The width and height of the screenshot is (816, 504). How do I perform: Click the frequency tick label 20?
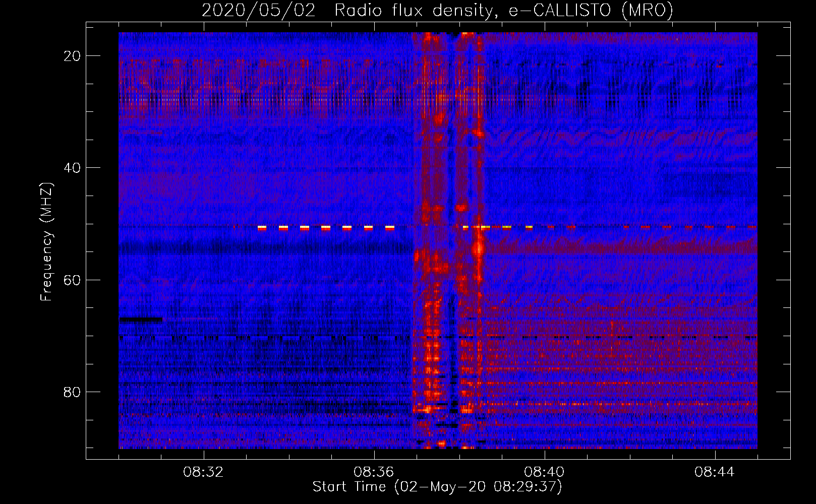coord(72,56)
